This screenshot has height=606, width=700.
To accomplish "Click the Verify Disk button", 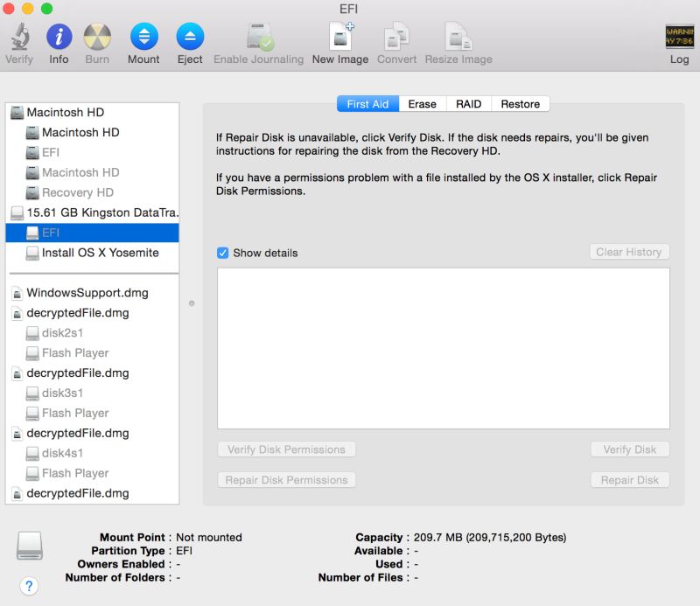I will pyautogui.click(x=630, y=449).
